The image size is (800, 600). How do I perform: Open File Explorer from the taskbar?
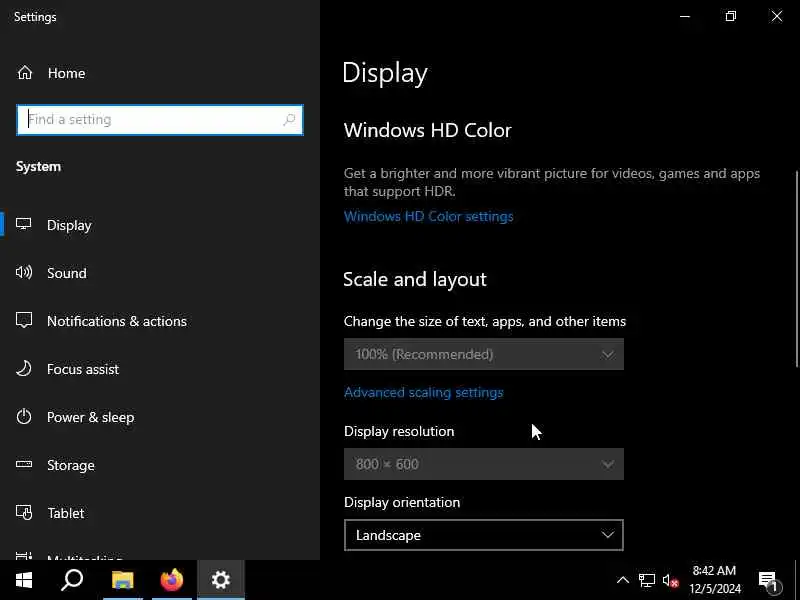pyautogui.click(x=122, y=580)
